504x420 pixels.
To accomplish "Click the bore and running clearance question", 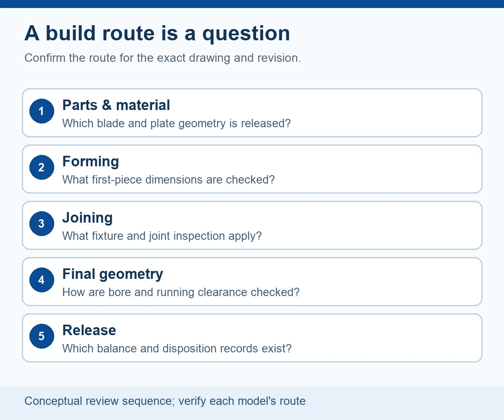I will coord(181,292).
